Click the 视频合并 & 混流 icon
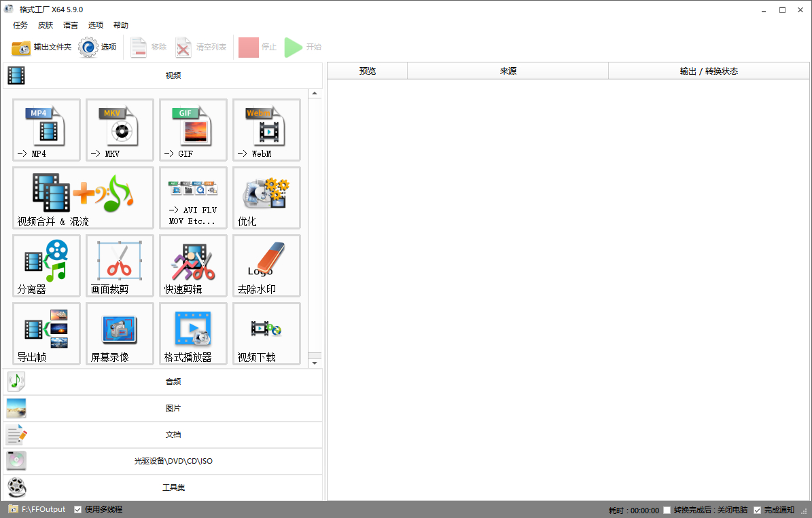 pos(83,198)
